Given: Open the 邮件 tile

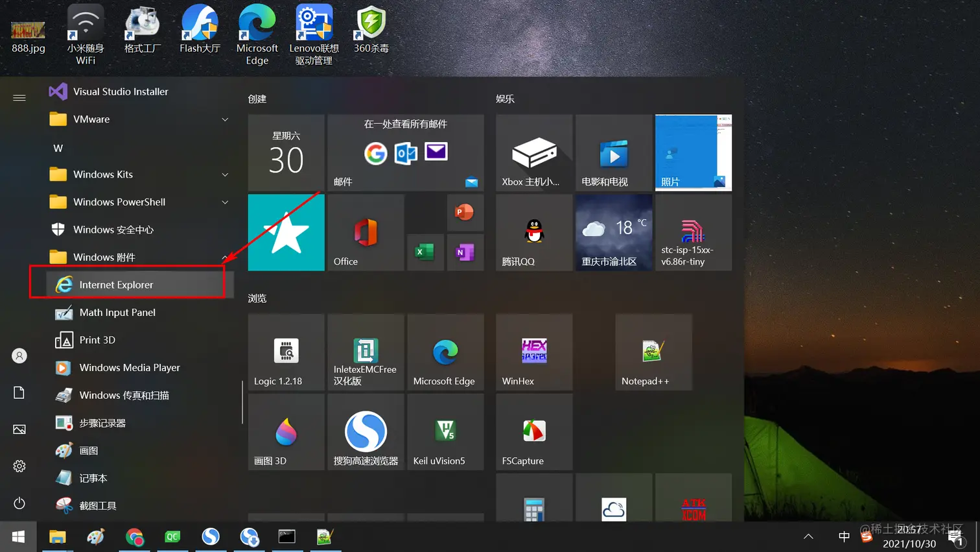Looking at the screenshot, I should [x=406, y=153].
